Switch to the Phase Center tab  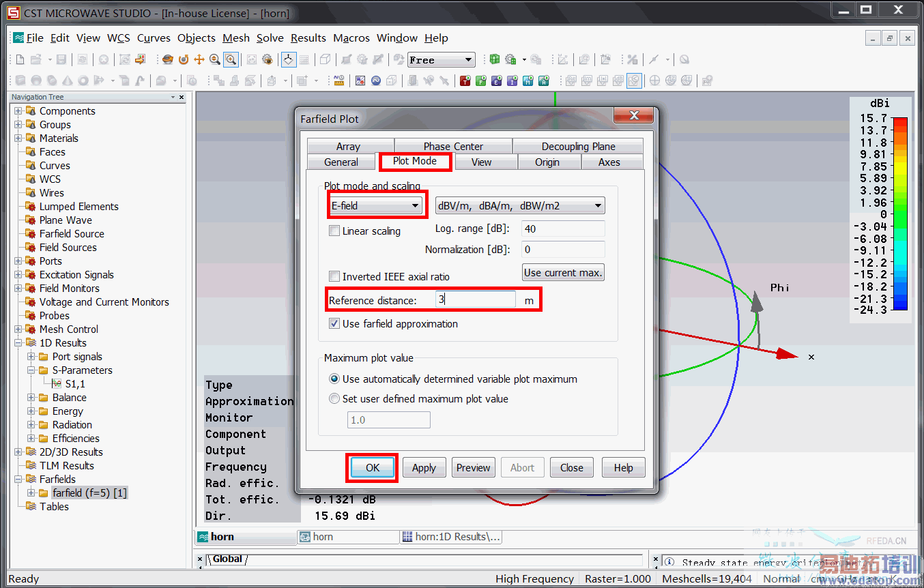[453, 146]
